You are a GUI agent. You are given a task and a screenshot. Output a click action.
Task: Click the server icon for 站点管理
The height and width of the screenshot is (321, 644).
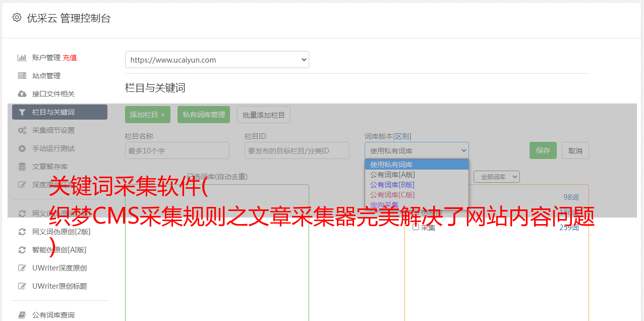[22, 76]
